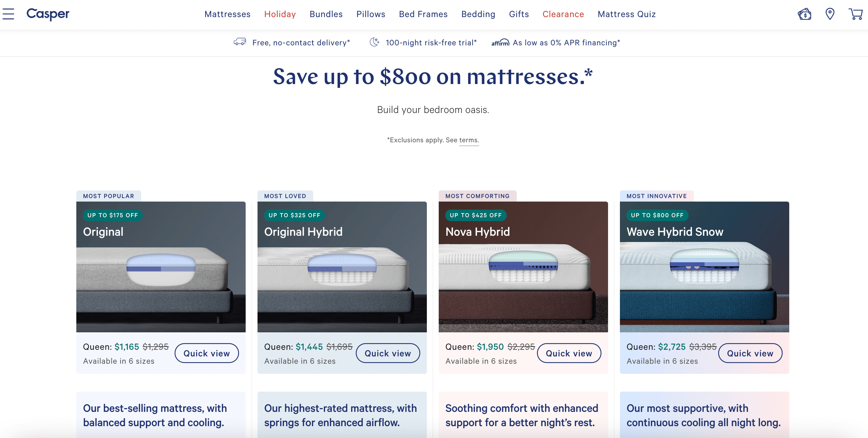Open the Mattresses menu

tap(227, 14)
